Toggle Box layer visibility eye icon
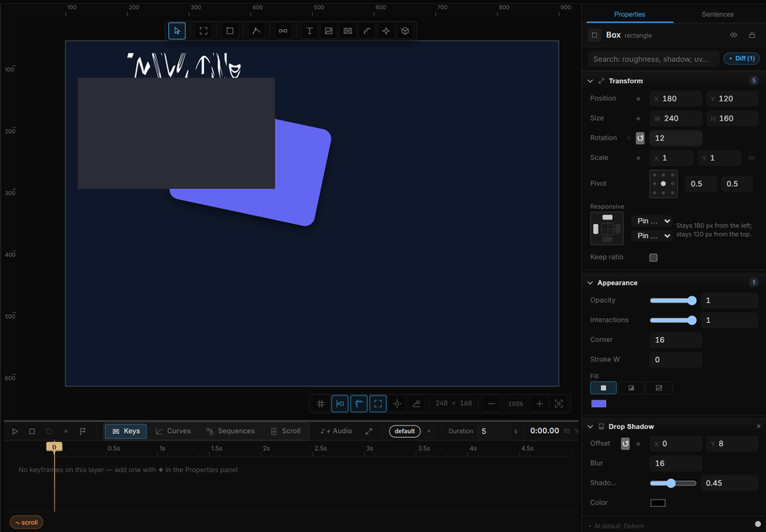The width and height of the screenshot is (766, 532). (x=734, y=35)
